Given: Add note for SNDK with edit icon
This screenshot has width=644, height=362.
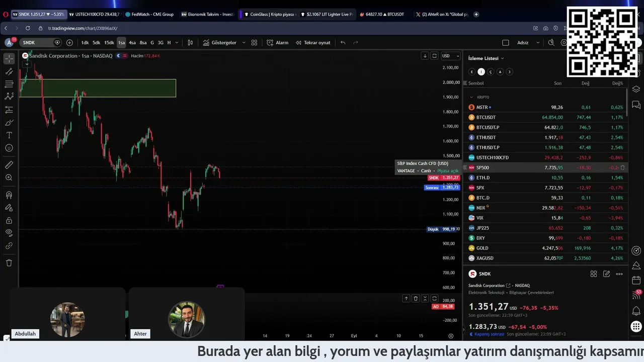Looking at the screenshot, I should 606,274.
